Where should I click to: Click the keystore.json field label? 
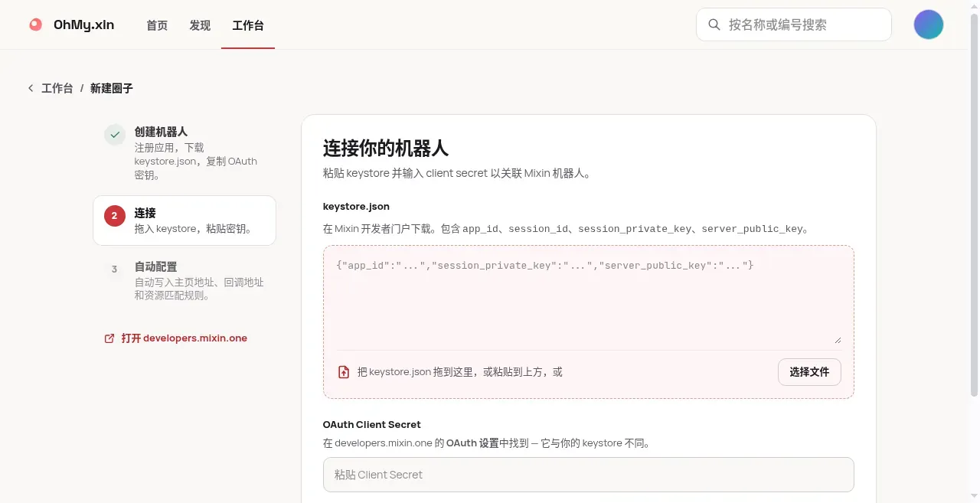point(356,207)
